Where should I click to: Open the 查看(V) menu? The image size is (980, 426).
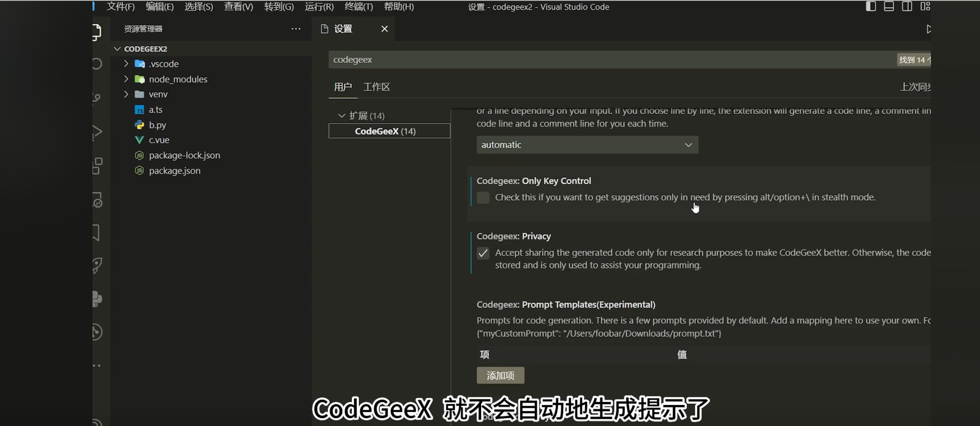point(238,7)
